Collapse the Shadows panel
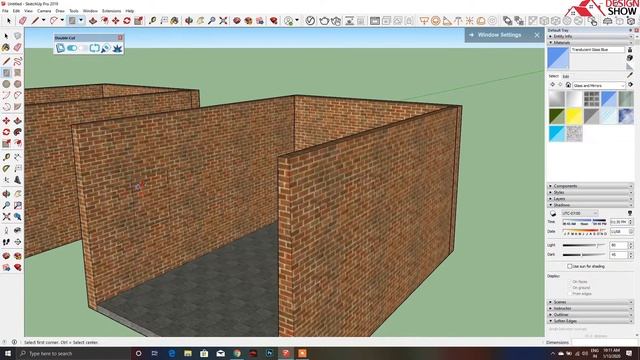This screenshot has width=640, height=360. [590, 205]
